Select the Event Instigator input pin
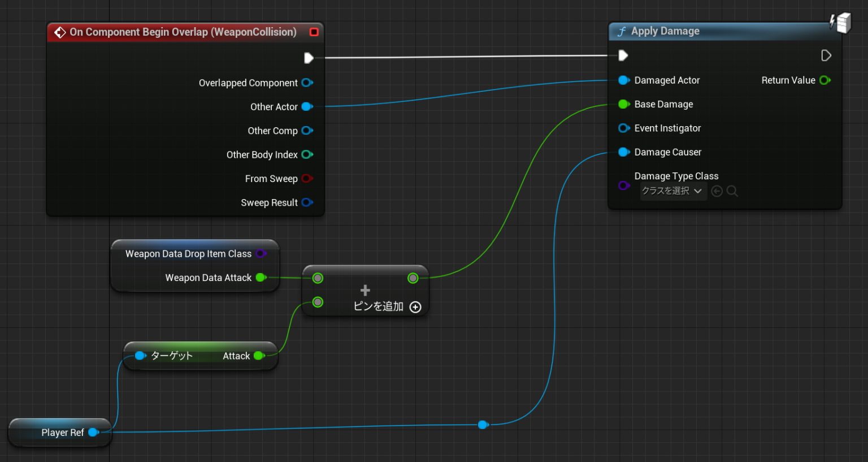The width and height of the screenshot is (868, 462). click(x=623, y=128)
